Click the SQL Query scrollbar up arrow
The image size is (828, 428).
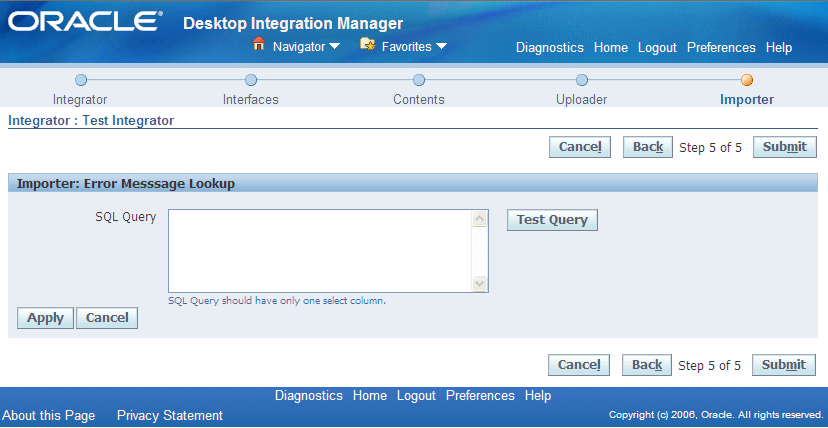coord(479,218)
